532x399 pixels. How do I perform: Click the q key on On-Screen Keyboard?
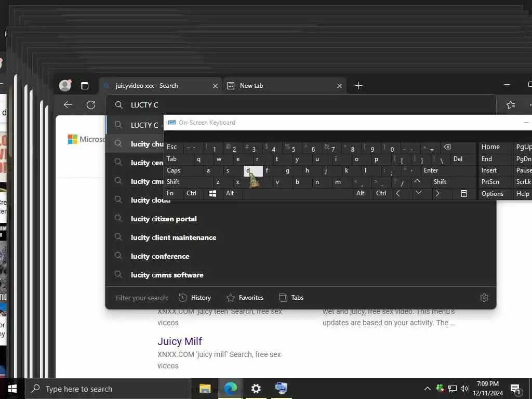pos(199,159)
